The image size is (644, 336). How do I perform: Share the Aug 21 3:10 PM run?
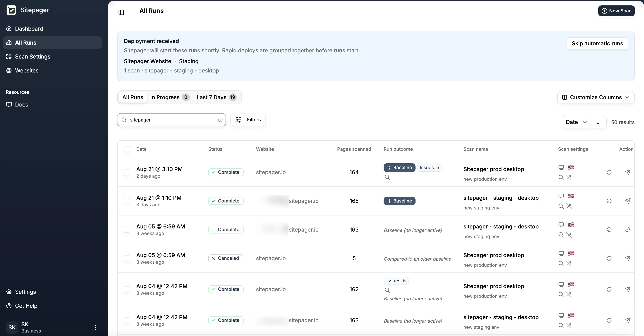(628, 172)
